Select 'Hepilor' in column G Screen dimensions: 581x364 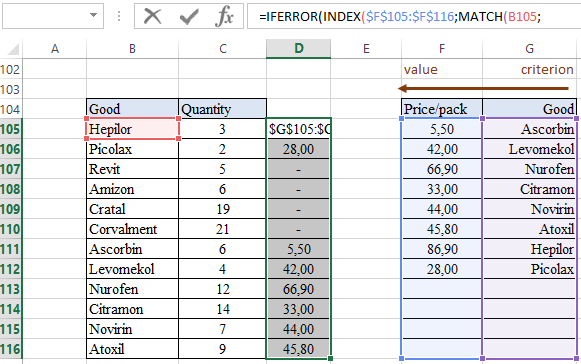click(529, 249)
